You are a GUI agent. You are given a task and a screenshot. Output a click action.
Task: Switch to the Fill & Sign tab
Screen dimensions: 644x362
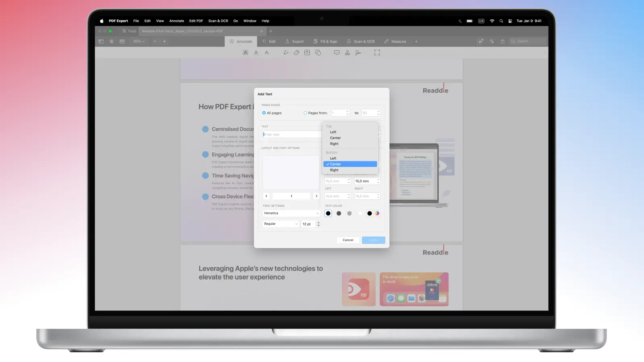(x=325, y=41)
